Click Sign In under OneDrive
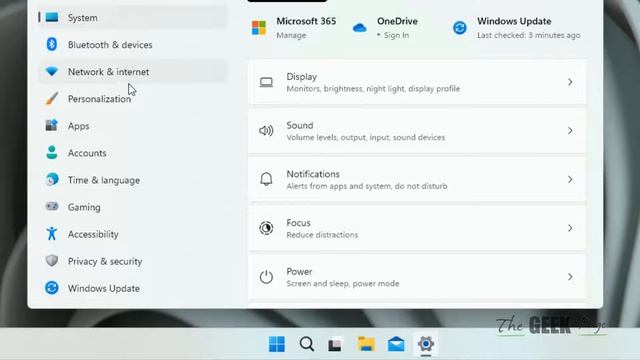 [396, 35]
